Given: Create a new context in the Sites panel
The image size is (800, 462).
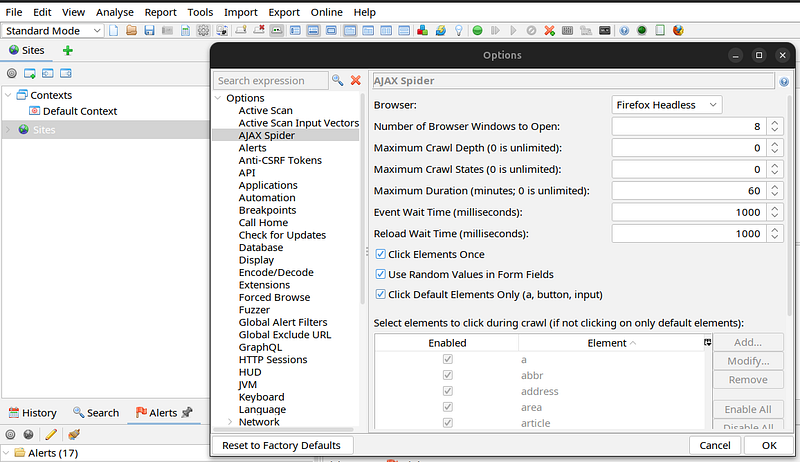Looking at the screenshot, I should point(30,73).
